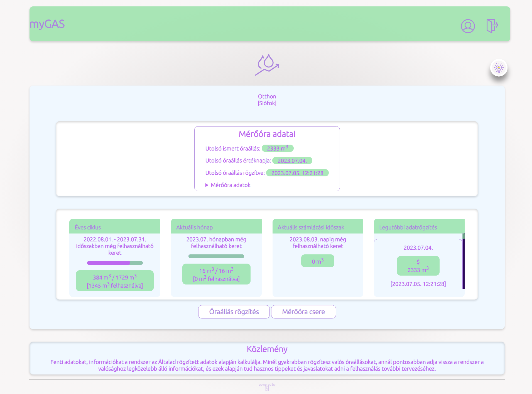Click the Aktuális hónap progress bar
The image size is (532, 394).
[x=216, y=256]
